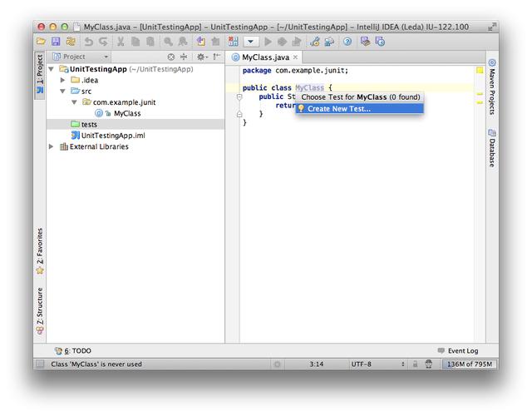532x416 pixels.
Task: Click the Back navigation toolbar icon
Action: pyautogui.click(x=200, y=42)
